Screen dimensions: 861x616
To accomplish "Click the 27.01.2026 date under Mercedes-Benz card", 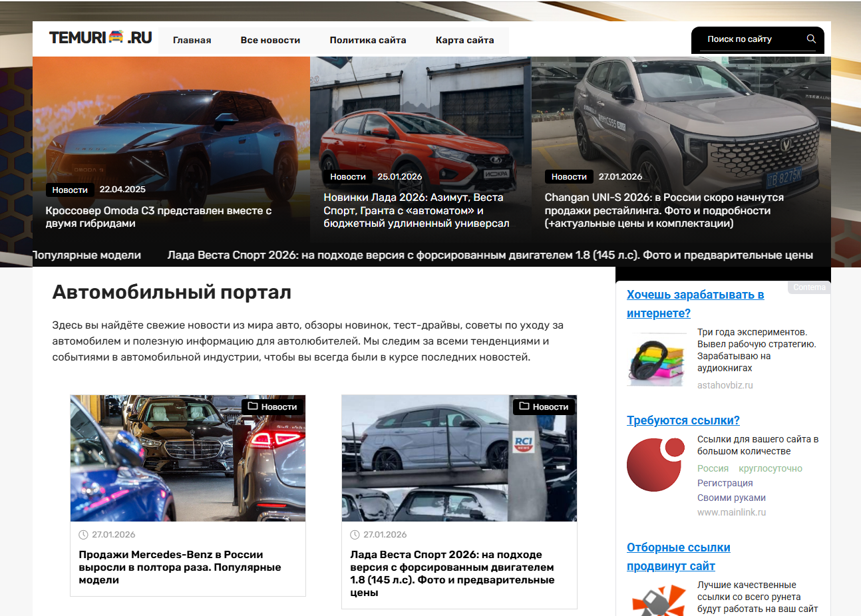I will pos(114,534).
